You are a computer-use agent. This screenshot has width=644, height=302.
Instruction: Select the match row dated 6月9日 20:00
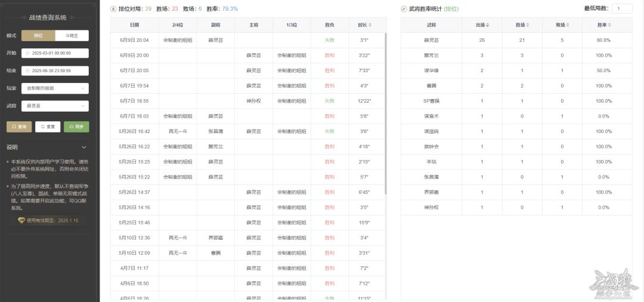(x=247, y=56)
